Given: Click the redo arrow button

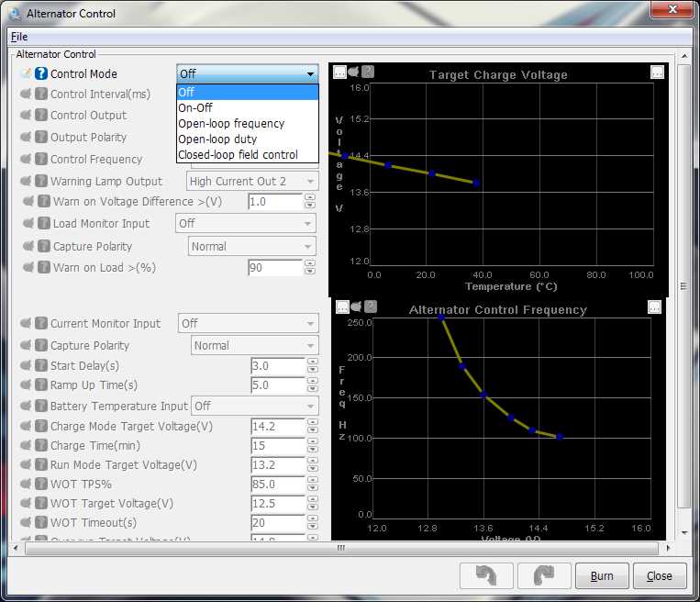Looking at the screenshot, I should [x=544, y=576].
